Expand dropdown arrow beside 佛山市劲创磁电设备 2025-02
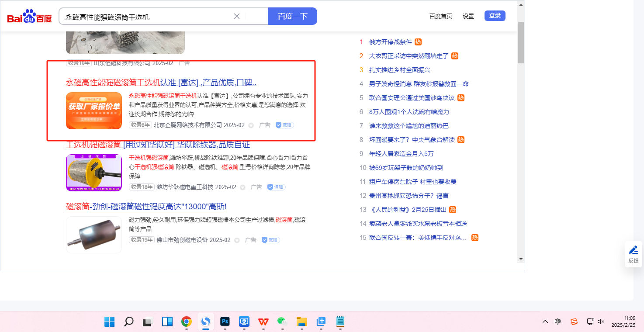 coord(237,240)
